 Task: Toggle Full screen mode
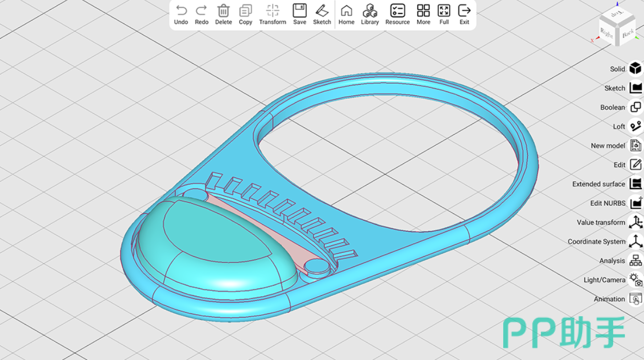click(x=444, y=11)
